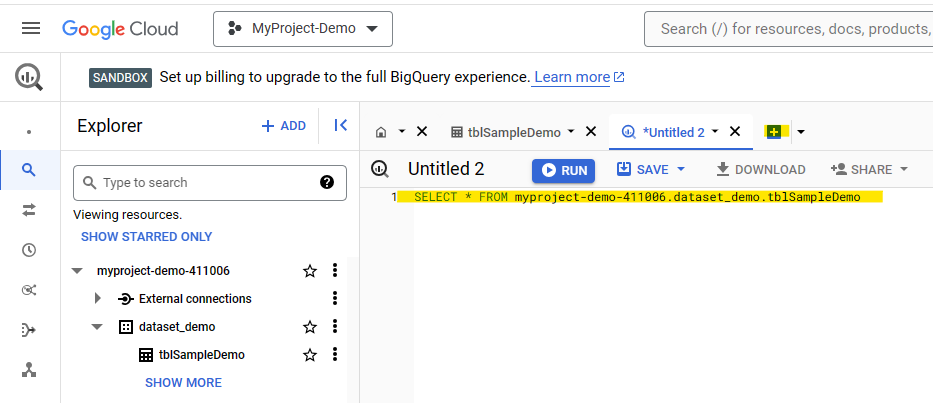The width and height of the screenshot is (933, 403).
Task: Open Data transfers icon in sidebar
Action: [29, 210]
